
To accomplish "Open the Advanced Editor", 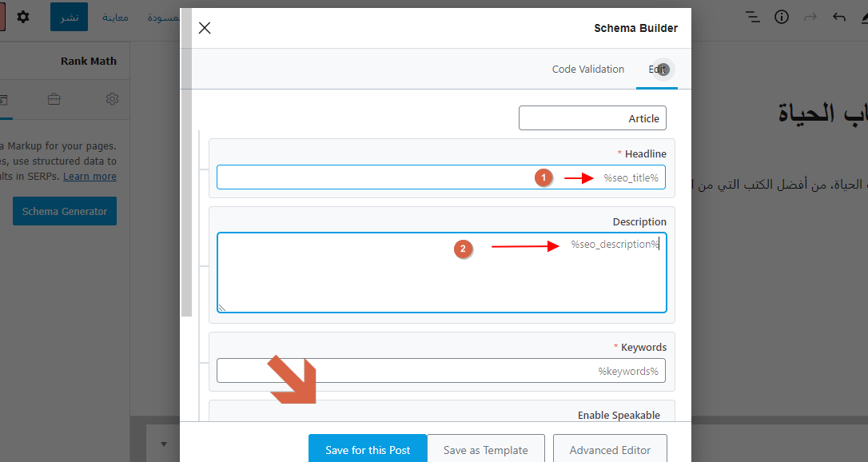I will [x=610, y=450].
